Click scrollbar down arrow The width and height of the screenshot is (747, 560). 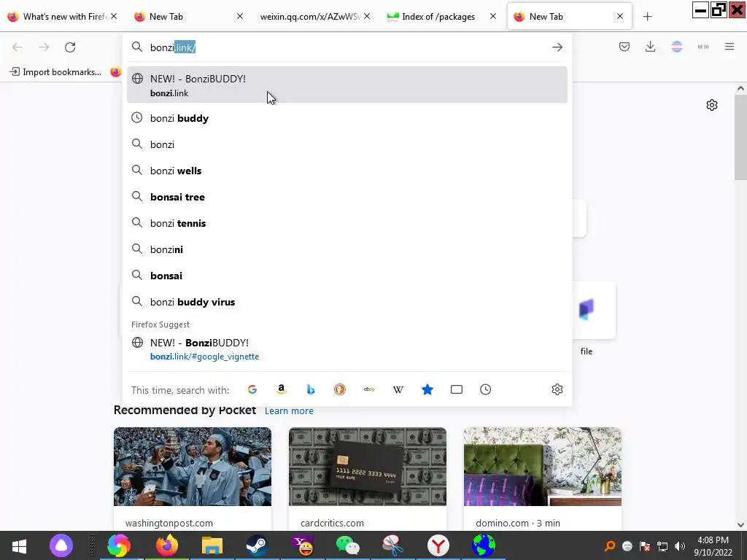740,524
